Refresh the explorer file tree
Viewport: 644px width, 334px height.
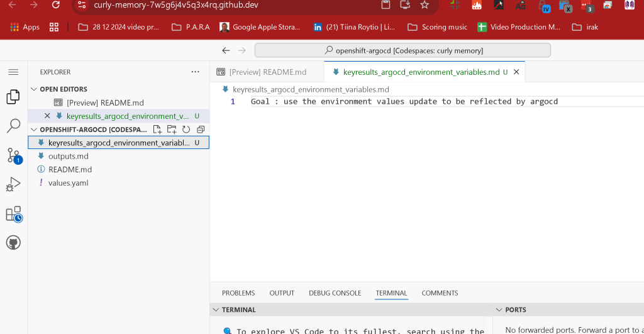(x=186, y=130)
